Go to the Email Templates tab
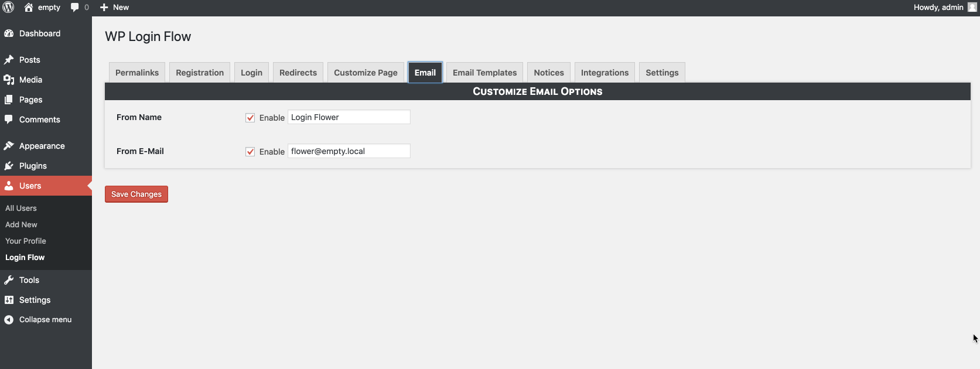 tap(485, 73)
